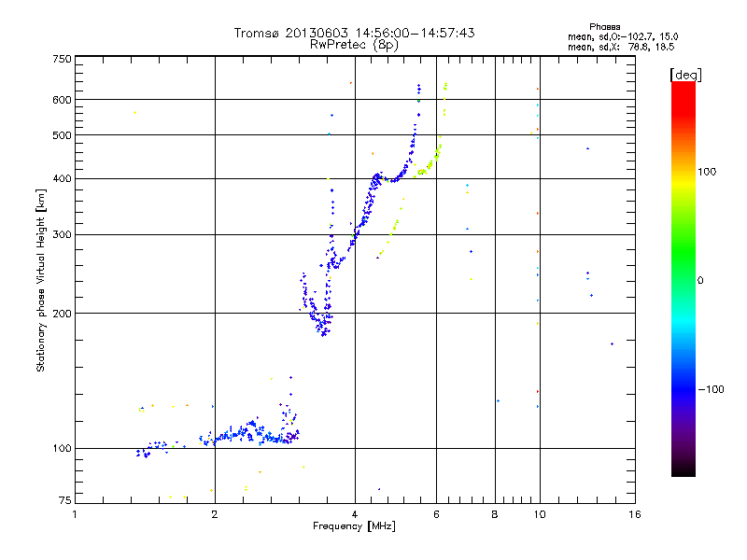This screenshot has width=747, height=560.
Task: Click the '75' y-axis tick label
Action: (x=65, y=500)
